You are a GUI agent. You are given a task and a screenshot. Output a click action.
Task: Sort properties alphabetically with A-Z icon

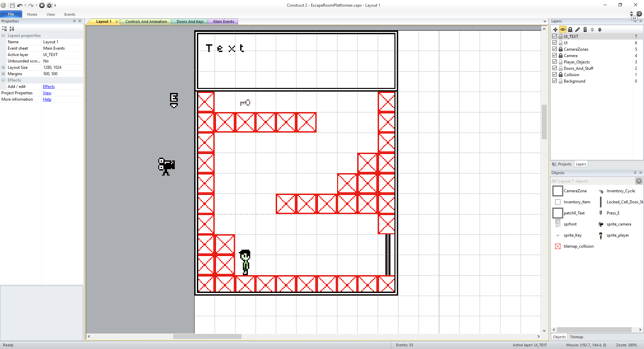pos(12,29)
